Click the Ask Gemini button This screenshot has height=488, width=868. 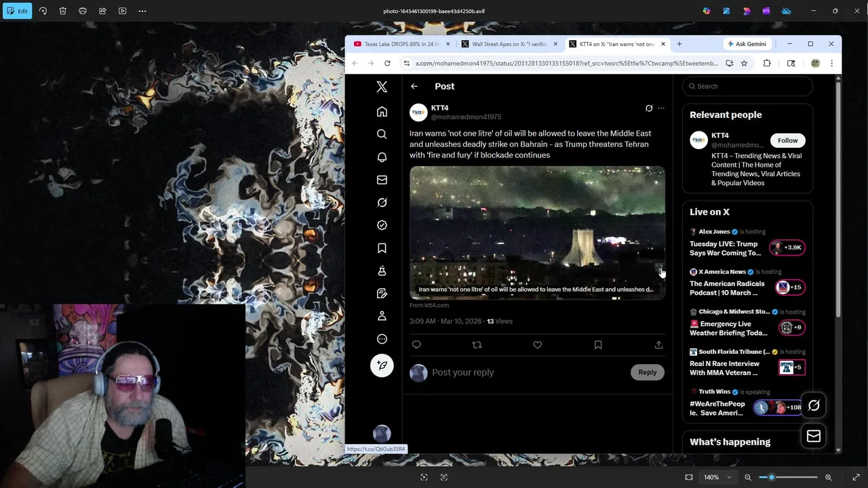(x=746, y=44)
